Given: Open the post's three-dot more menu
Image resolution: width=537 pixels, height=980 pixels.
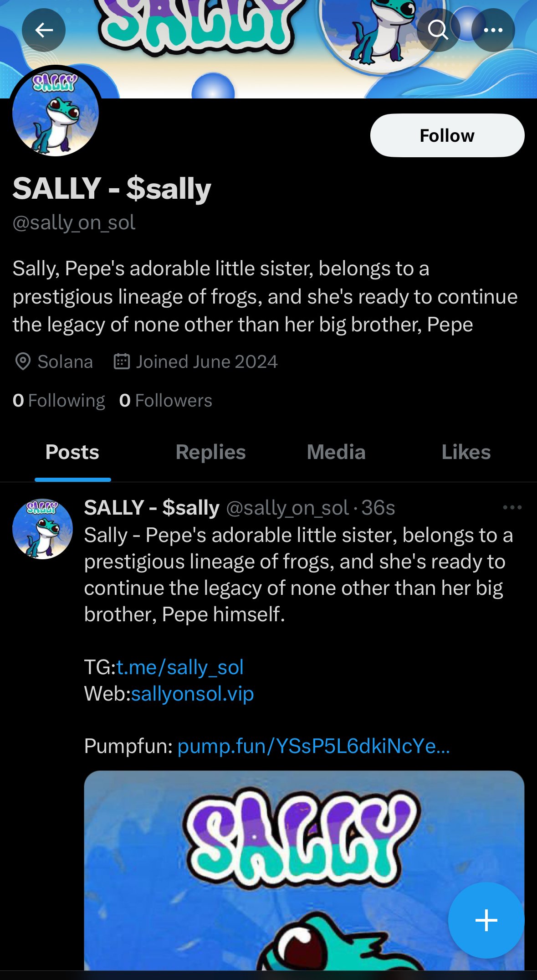Looking at the screenshot, I should point(512,507).
